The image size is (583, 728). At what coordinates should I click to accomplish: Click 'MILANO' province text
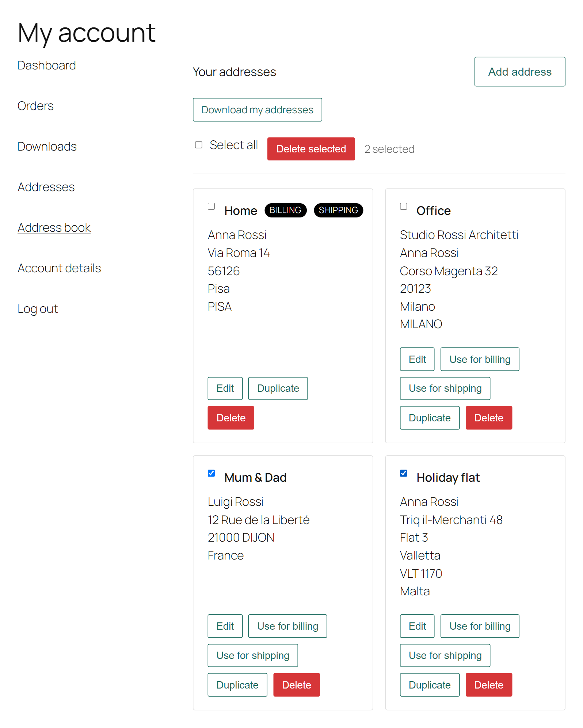coord(421,324)
